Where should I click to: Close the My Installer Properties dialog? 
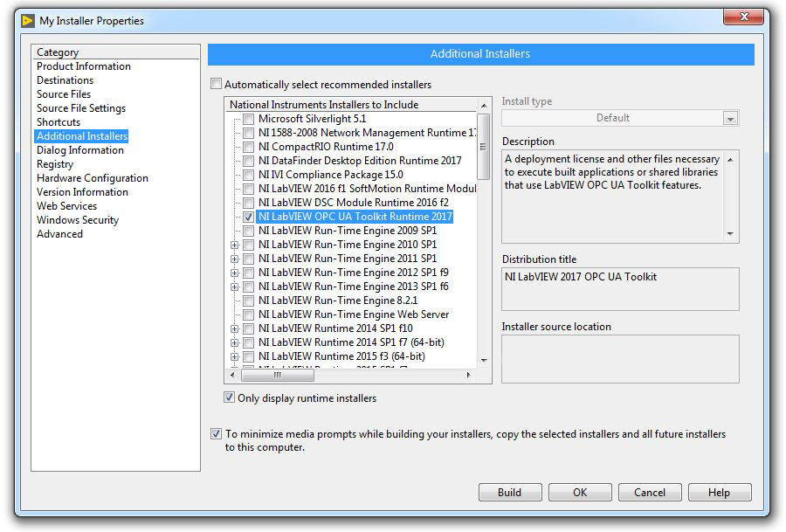coord(743,17)
